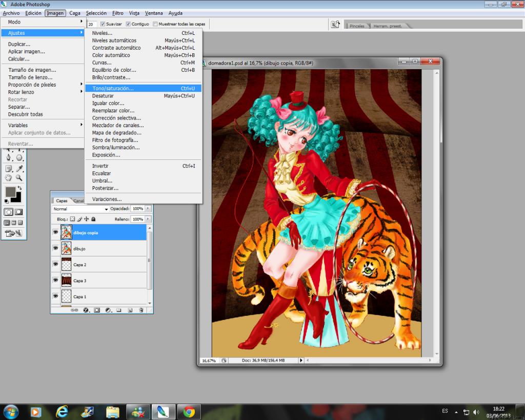Image resolution: width=525 pixels, height=420 pixels.
Task: Expand Proporción de píxeles submenu
Action: tap(43, 85)
